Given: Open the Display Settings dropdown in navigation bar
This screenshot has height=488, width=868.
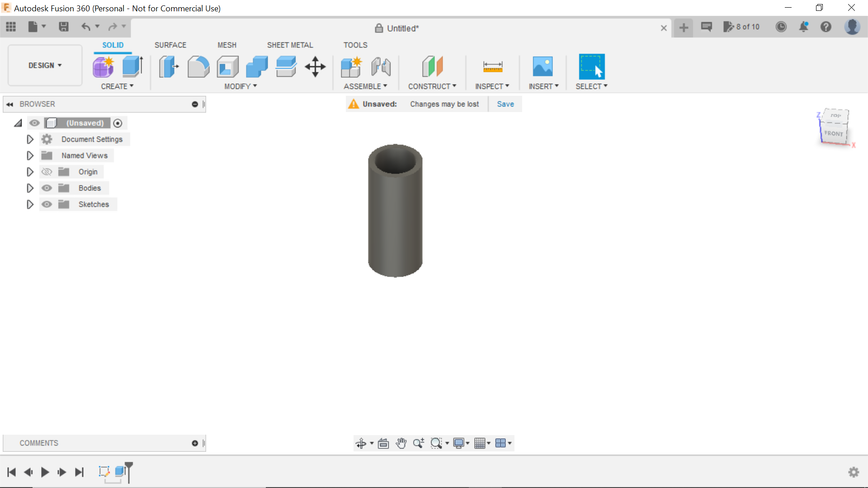Looking at the screenshot, I should 461,443.
